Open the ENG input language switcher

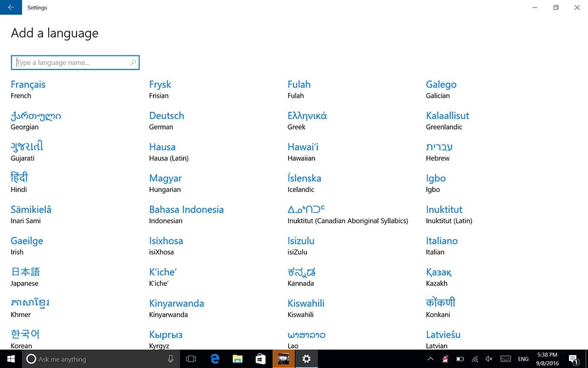click(x=523, y=359)
